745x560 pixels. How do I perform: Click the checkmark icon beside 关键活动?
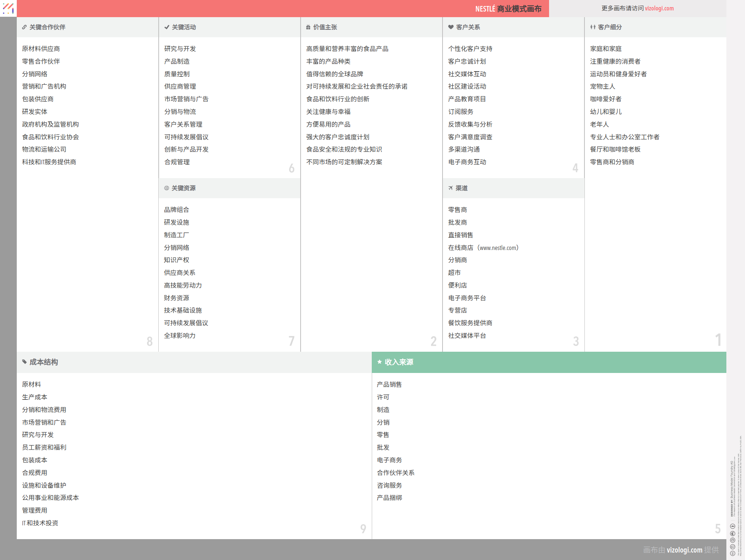[x=167, y=27]
